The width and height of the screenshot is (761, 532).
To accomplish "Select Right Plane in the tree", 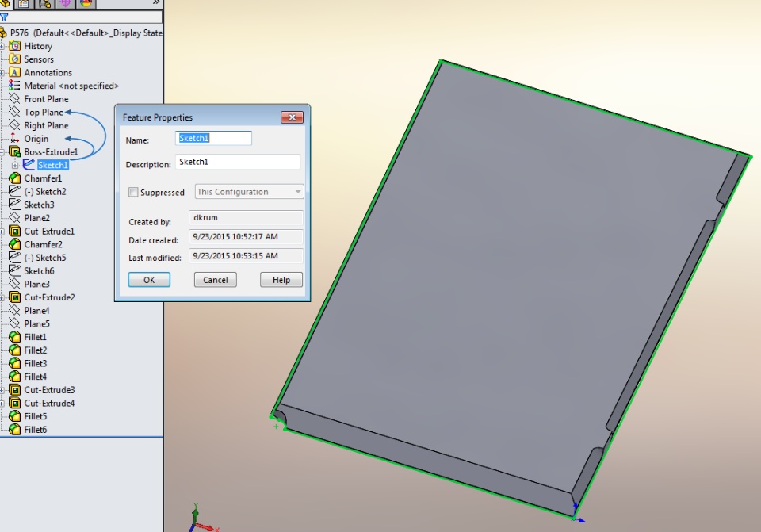I will pos(46,125).
